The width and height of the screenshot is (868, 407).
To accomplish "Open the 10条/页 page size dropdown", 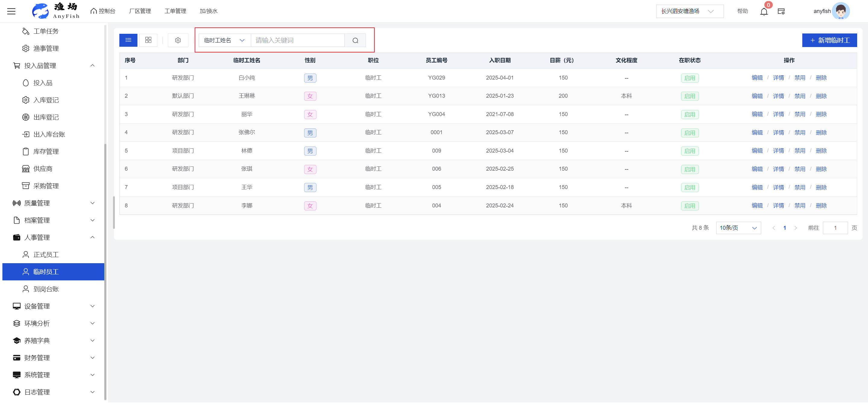I will pos(738,228).
